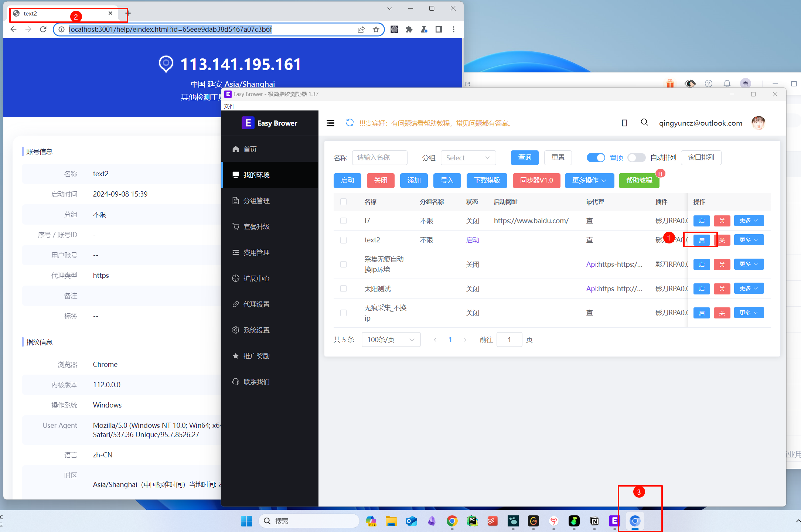Open 代理设置 in the sidebar
The width and height of the screenshot is (801, 532).
pos(256,304)
